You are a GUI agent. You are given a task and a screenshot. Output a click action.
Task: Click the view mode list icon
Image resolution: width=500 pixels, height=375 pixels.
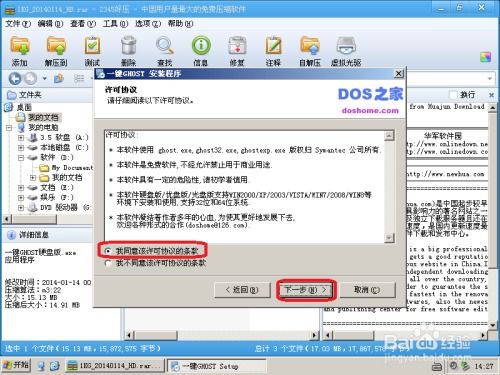(x=79, y=79)
